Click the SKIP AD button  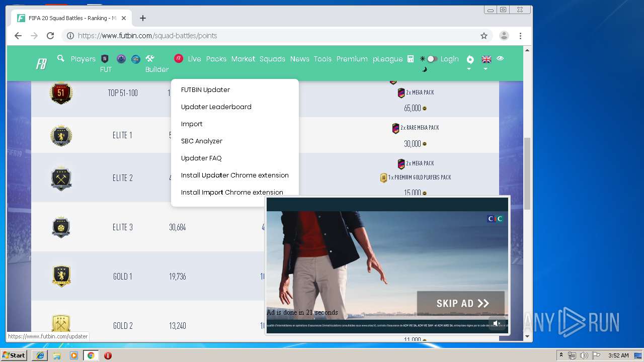coord(460,303)
